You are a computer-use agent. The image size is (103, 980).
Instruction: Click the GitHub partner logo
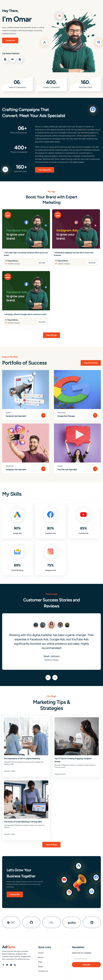point(31,923)
